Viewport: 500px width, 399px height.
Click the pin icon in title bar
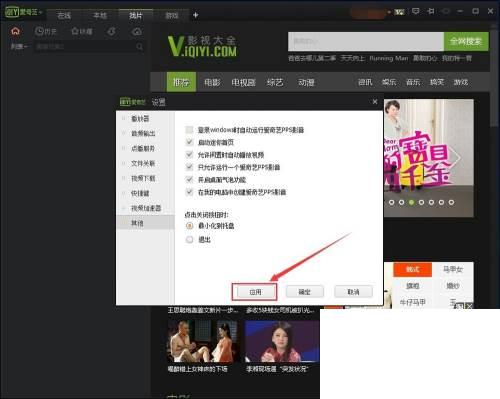pos(431,11)
